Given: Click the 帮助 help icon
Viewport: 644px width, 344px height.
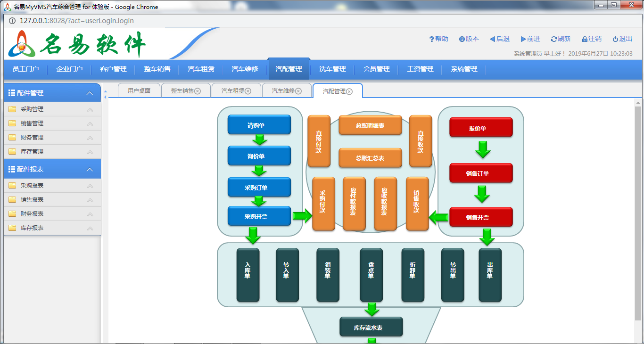Looking at the screenshot, I should [x=431, y=39].
